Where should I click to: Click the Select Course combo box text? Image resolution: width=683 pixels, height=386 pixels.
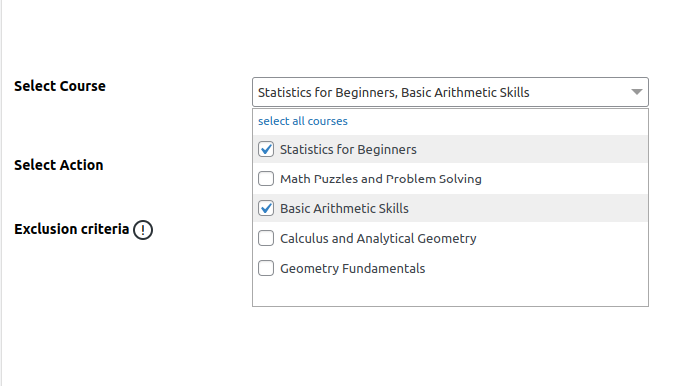point(393,92)
